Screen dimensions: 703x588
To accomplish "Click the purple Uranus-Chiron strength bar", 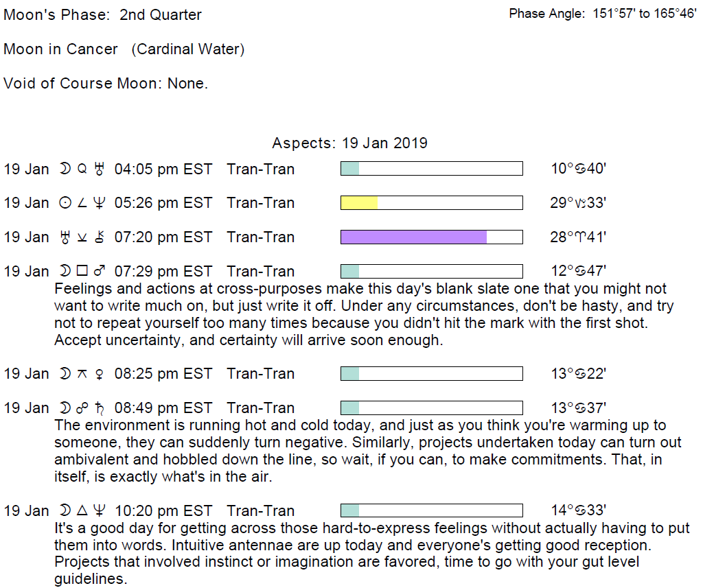I will (x=414, y=237).
